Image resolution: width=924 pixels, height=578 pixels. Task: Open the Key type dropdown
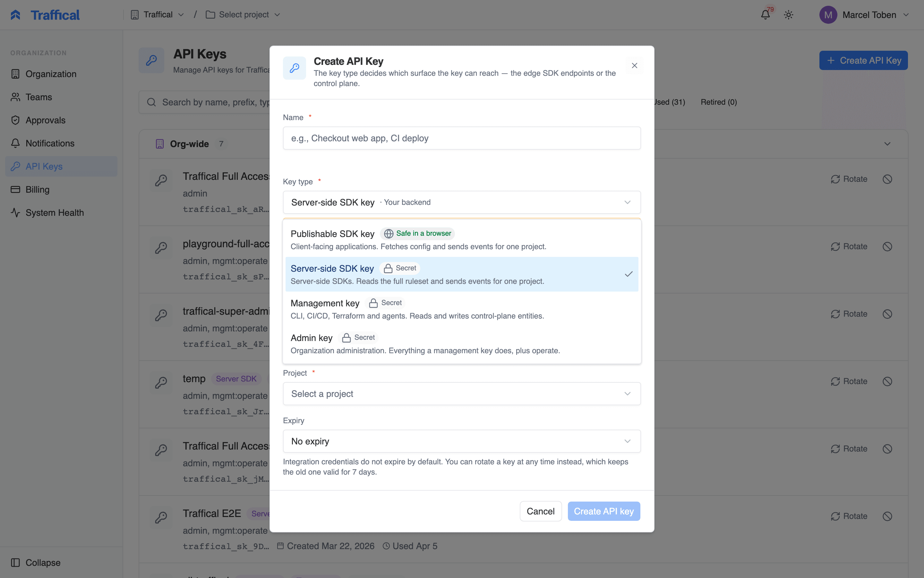pyautogui.click(x=462, y=202)
